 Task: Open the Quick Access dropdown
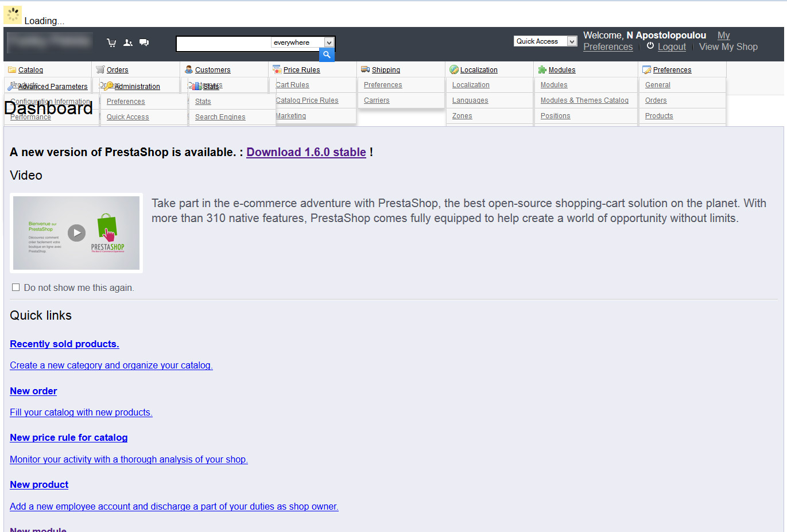click(x=545, y=41)
